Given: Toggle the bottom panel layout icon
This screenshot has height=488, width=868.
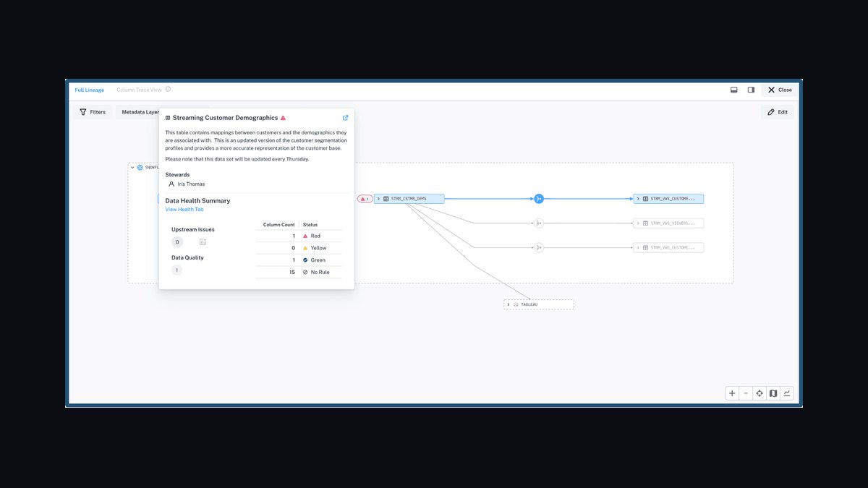Looking at the screenshot, I should pyautogui.click(x=733, y=90).
